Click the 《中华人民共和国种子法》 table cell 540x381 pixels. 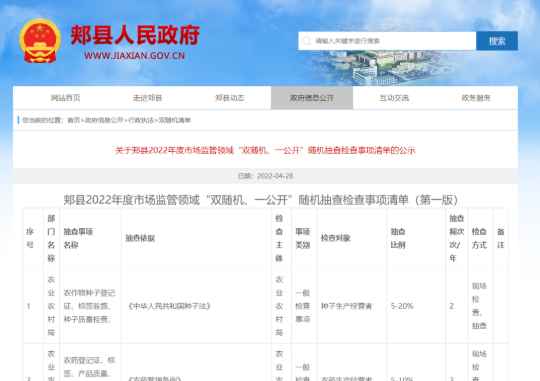tap(169, 306)
